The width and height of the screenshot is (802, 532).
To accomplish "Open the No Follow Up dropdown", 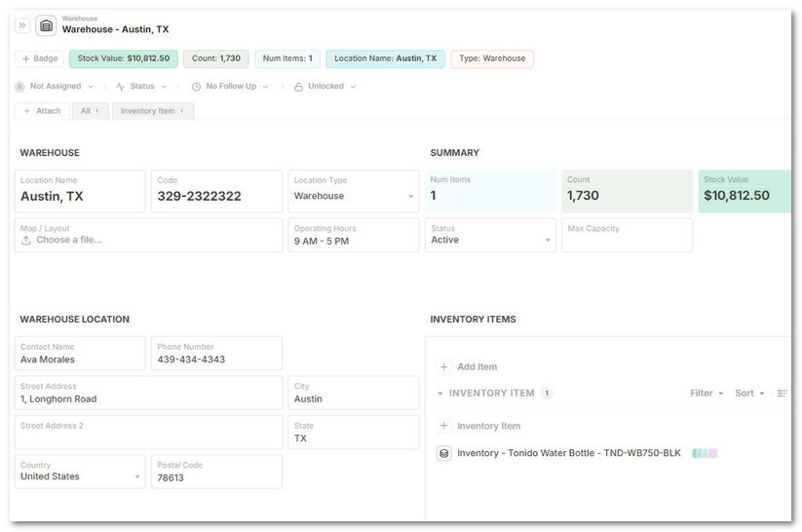I will [x=230, y=87].
